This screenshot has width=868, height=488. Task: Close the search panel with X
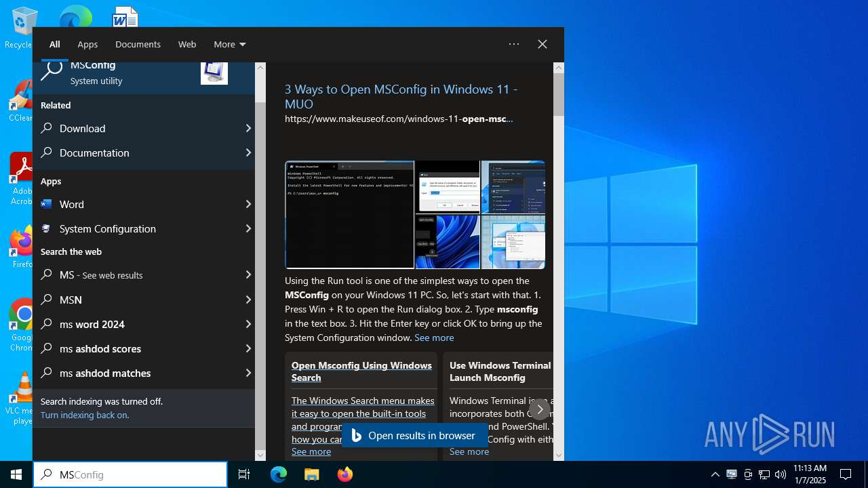(542, 44)
